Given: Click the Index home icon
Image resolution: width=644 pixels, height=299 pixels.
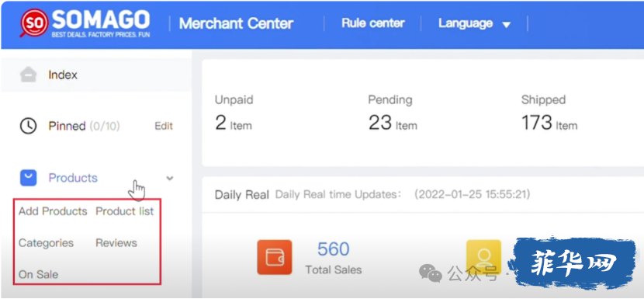Looking at the screenshot, I should (29, 75).
